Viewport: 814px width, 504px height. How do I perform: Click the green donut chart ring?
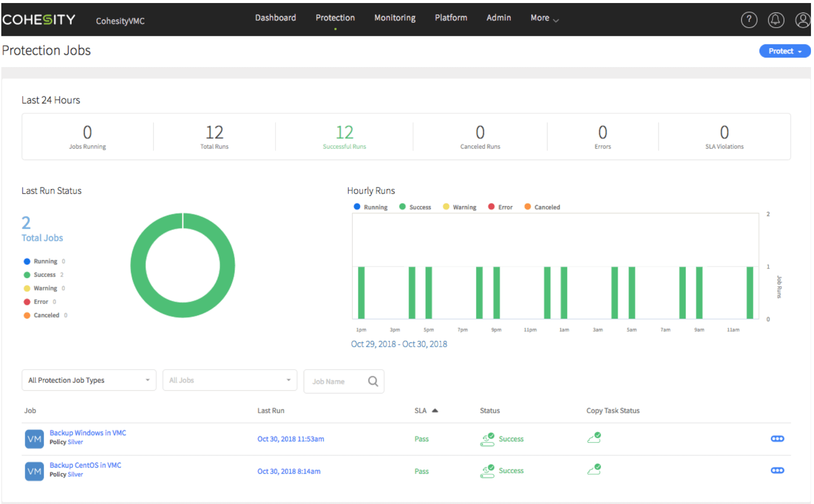pyautogui.click(x=138, y=265)
